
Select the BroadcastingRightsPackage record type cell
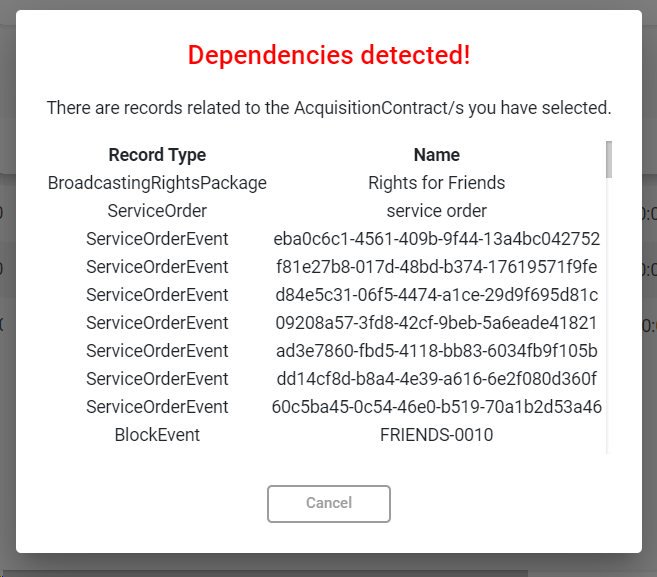tap(157, 183)
